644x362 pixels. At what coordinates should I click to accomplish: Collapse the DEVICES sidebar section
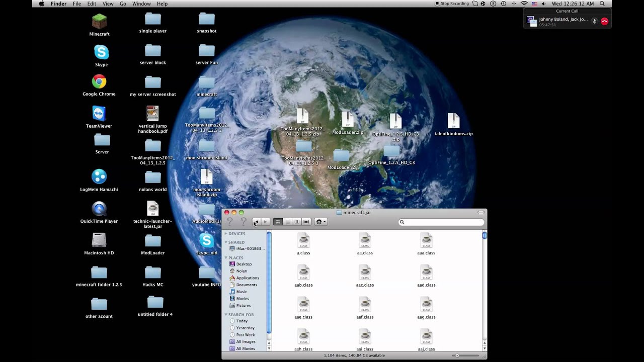(x=226, y=234)
